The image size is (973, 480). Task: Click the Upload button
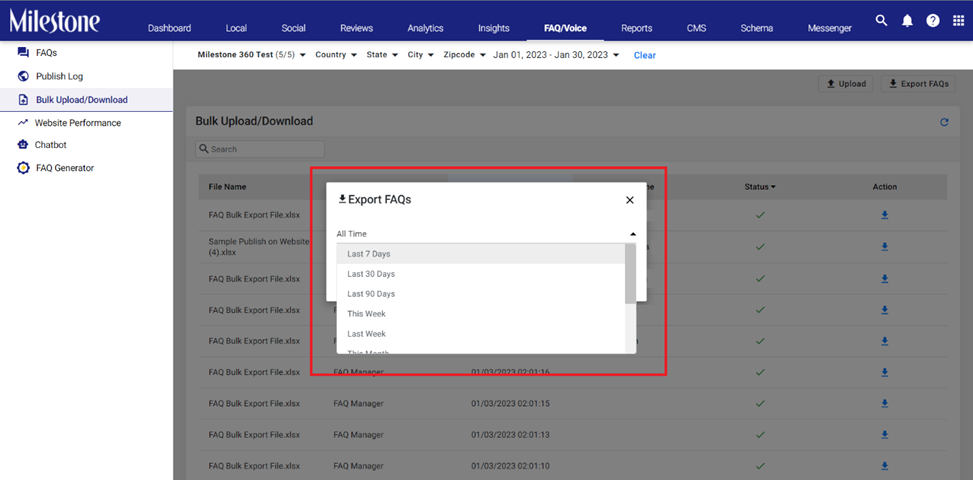click(x=846, y=84)
